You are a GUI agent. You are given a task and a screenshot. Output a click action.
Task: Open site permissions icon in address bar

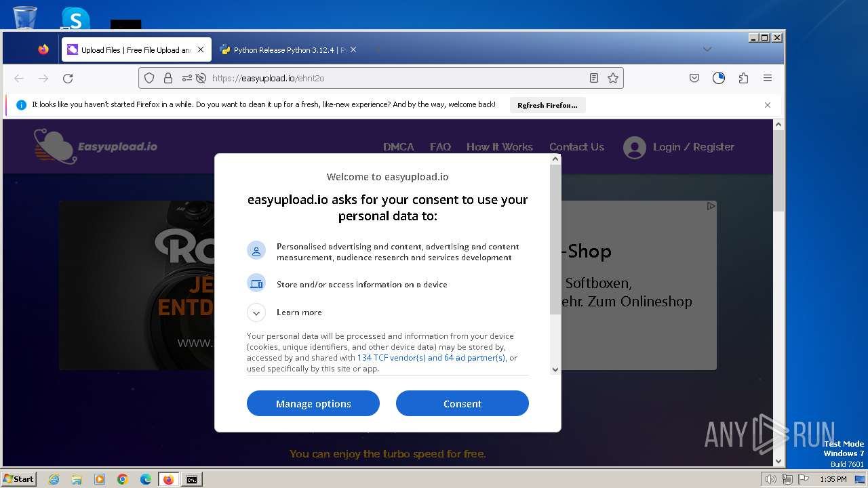point(187,78)
